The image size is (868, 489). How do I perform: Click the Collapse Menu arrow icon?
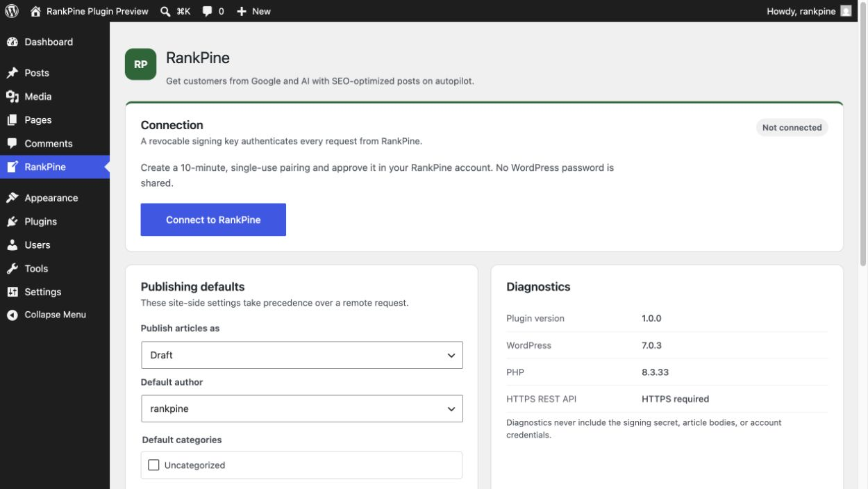pyautogui.click(x=12, y=315)
